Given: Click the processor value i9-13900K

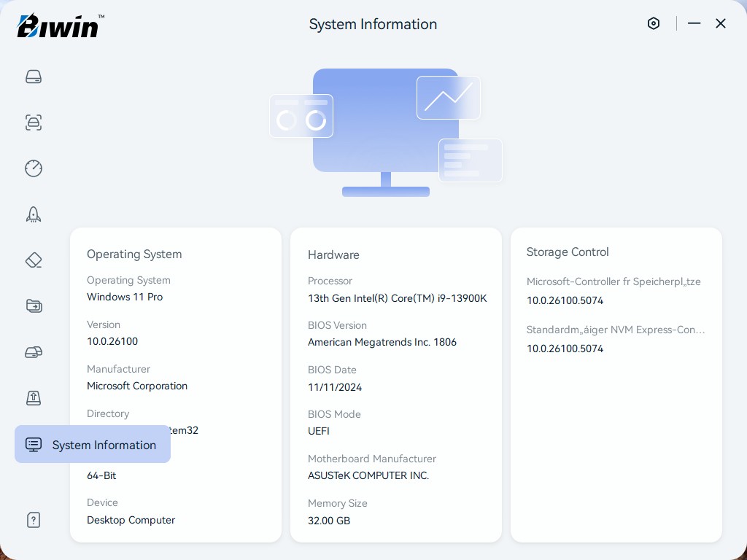Looking at the screenshot, I should coord(397,298).
